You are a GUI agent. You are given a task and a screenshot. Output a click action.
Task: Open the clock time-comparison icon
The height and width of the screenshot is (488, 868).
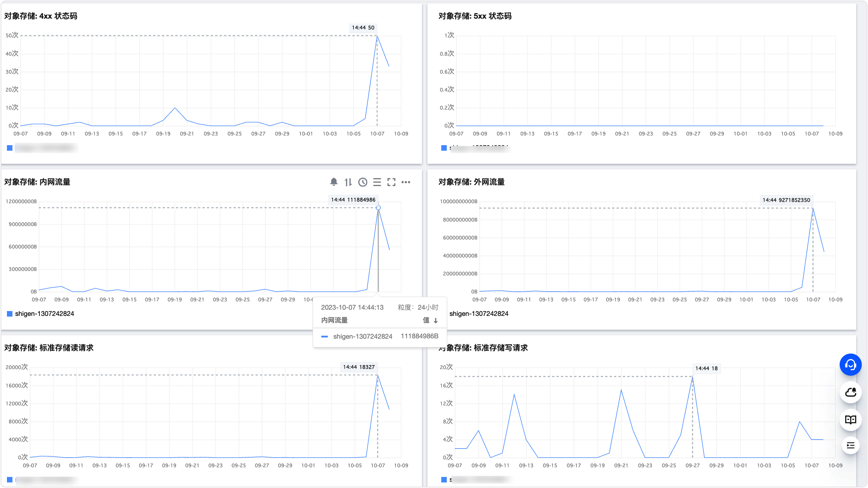pos(362,182)
